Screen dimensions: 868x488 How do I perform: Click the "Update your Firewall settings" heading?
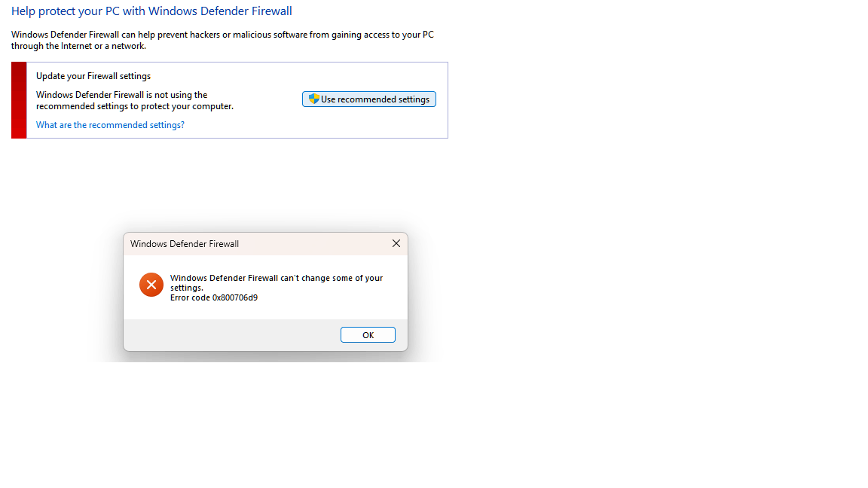93,76
